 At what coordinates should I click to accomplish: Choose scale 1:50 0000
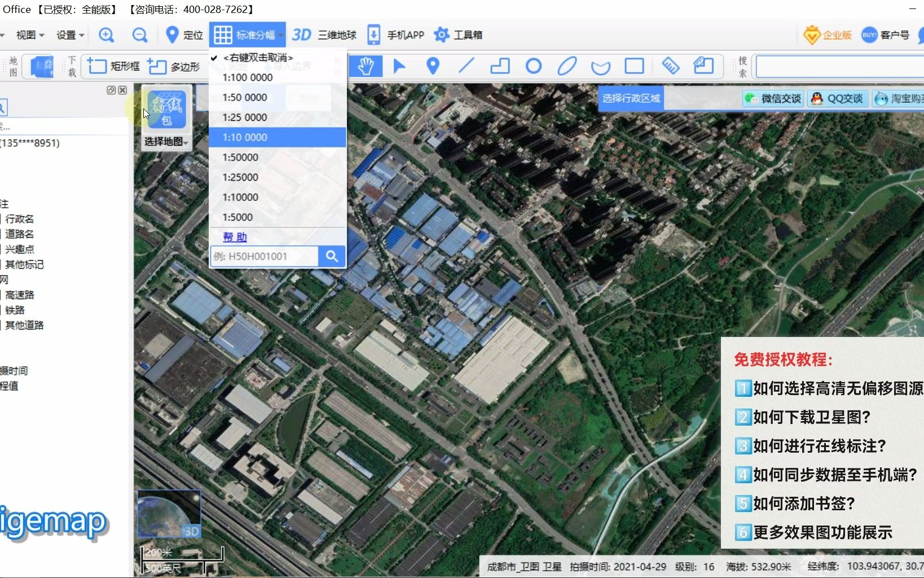pyautogui.click(x=277, y=97)
